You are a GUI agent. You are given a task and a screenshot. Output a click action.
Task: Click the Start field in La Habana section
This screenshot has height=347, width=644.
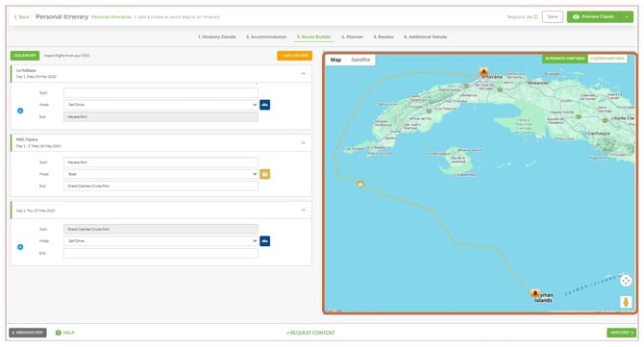coord(161,93)
